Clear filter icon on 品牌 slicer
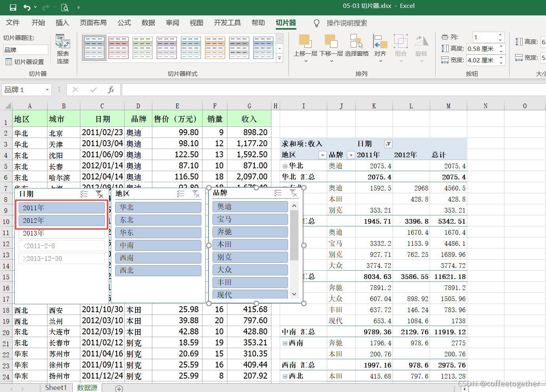The height and width of the screenshot is (392, 546). 293,193
